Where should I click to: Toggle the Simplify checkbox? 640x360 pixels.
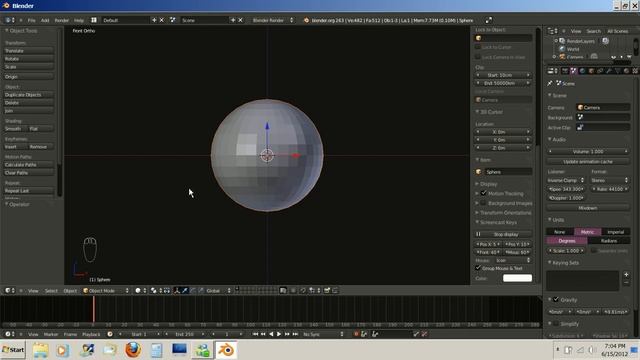(x=556, y=324)
